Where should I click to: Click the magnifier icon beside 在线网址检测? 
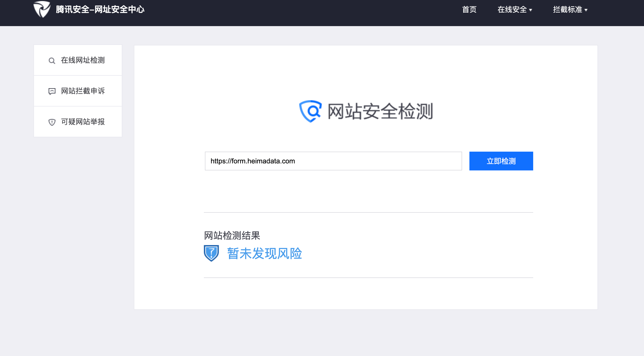coord(52,61)
